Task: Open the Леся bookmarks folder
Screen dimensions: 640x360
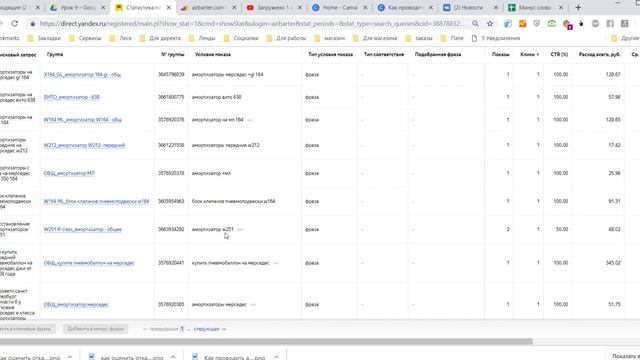Action: click(x=120, y=38)
